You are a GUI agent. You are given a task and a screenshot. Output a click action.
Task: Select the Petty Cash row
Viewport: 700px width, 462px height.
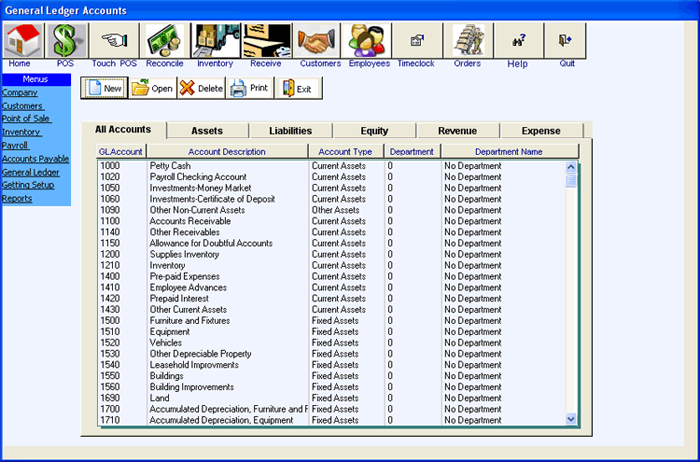click(331, 166)
